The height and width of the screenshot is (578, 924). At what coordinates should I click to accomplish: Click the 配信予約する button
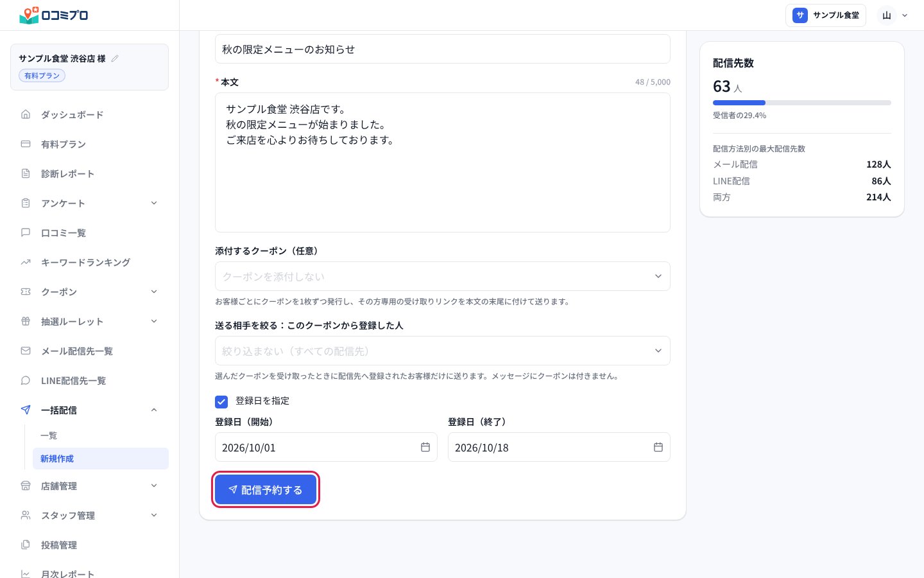pyautogui.click(x=266, y=490)
